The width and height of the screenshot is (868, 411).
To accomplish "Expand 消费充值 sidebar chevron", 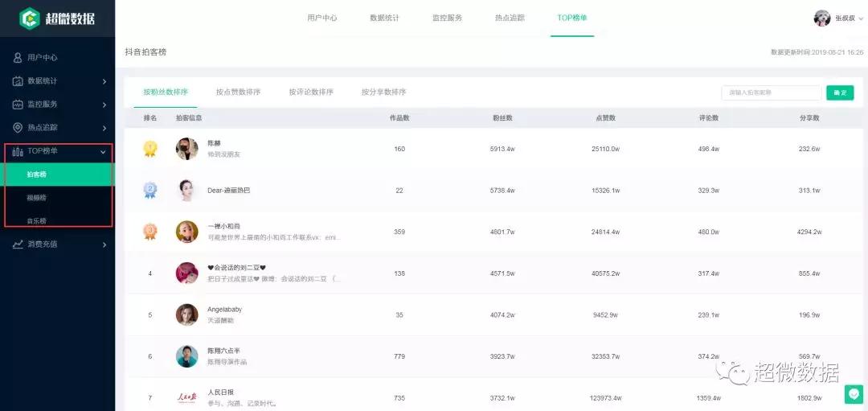I will (x=104, y=245).
